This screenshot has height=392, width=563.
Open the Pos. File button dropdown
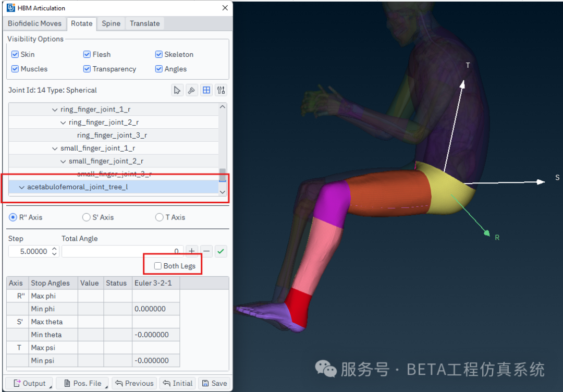[x=106, y=387]
